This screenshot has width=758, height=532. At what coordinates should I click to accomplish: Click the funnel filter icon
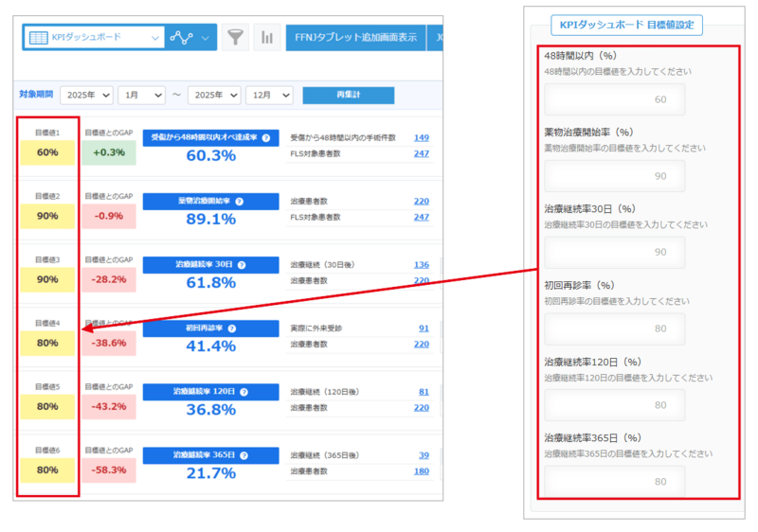click(235, 37)
